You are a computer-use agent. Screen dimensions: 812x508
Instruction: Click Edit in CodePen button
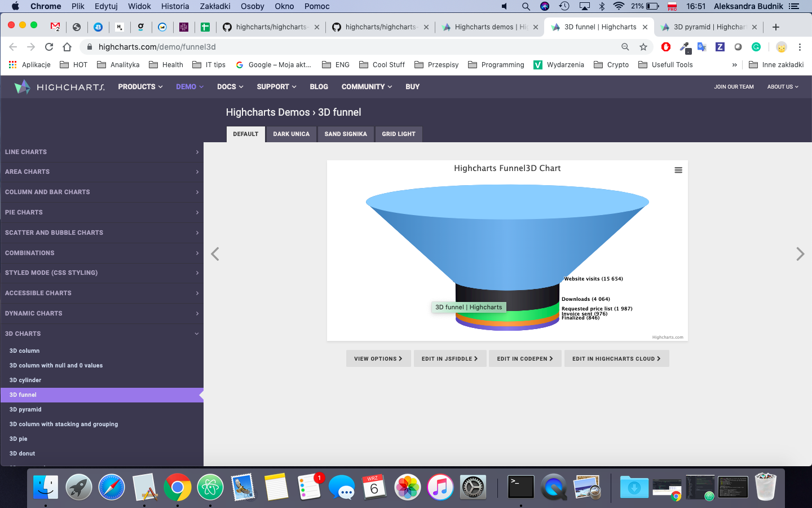[x=525, y=358]
